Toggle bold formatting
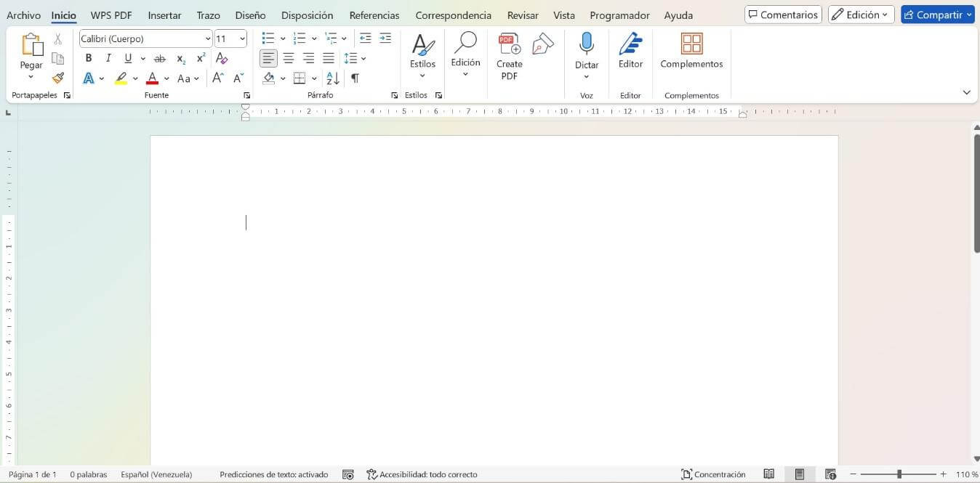980x483 pixels. coord(89,59)
